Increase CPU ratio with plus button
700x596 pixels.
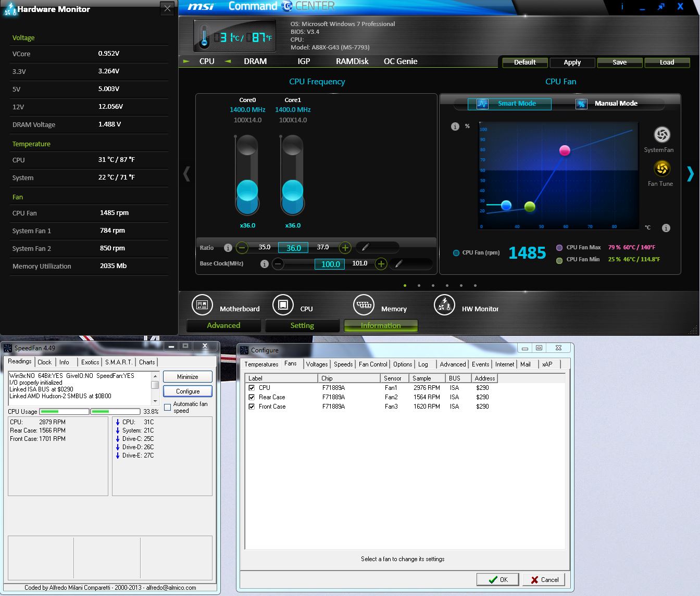pyautogui.click(x=345, y=248)
